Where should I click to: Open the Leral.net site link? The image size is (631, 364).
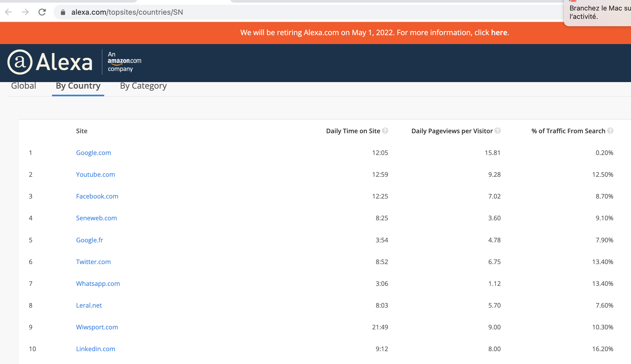89,305
